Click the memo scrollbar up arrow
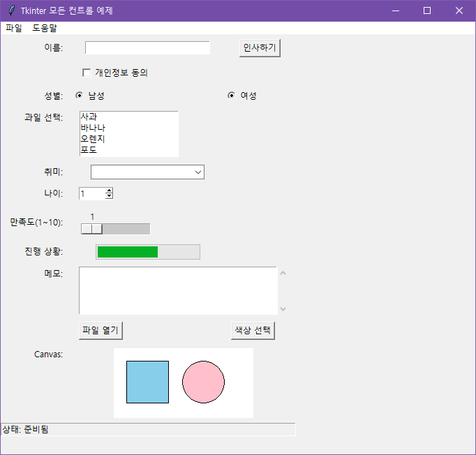This screenshot has height=455, width=476. pyautogui.click(x=283, y=273)
